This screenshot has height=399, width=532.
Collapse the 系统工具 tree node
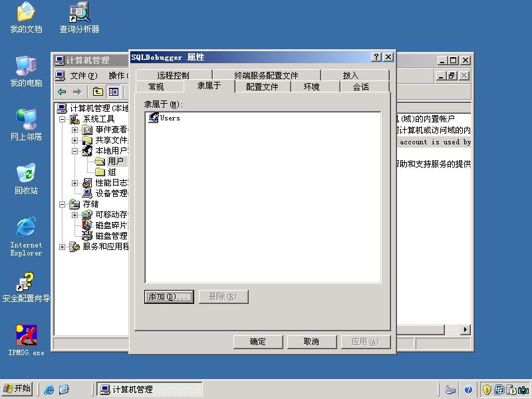pos(62,119)
